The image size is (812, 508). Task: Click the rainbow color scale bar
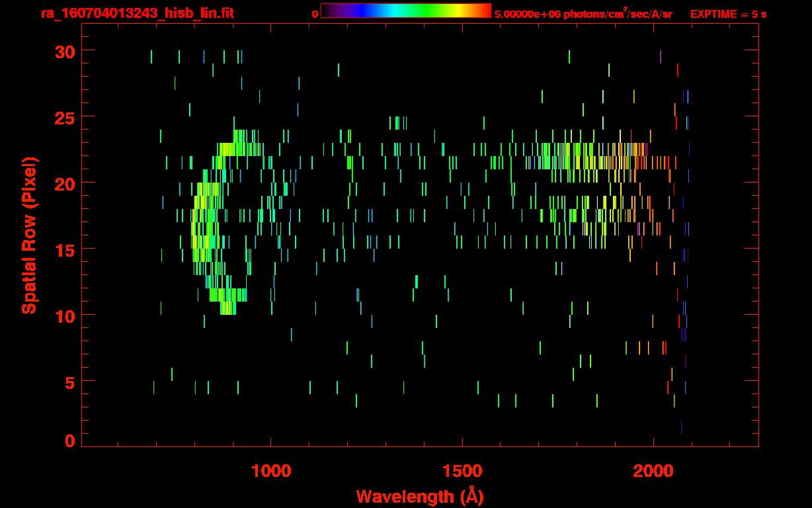(406, 11)
